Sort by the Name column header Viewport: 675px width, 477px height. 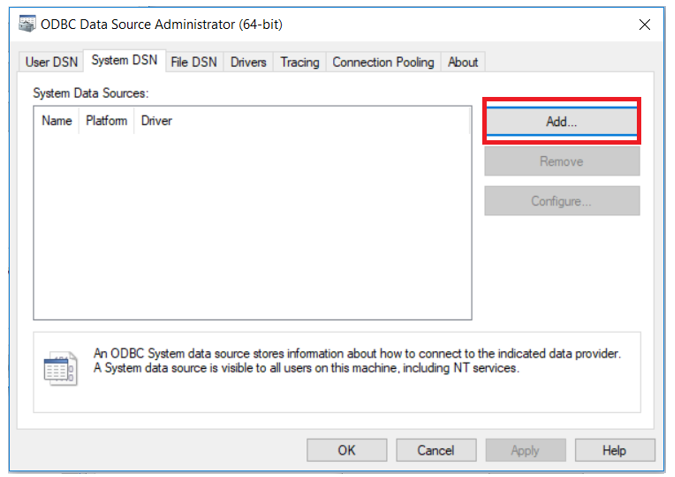point(56,121)
